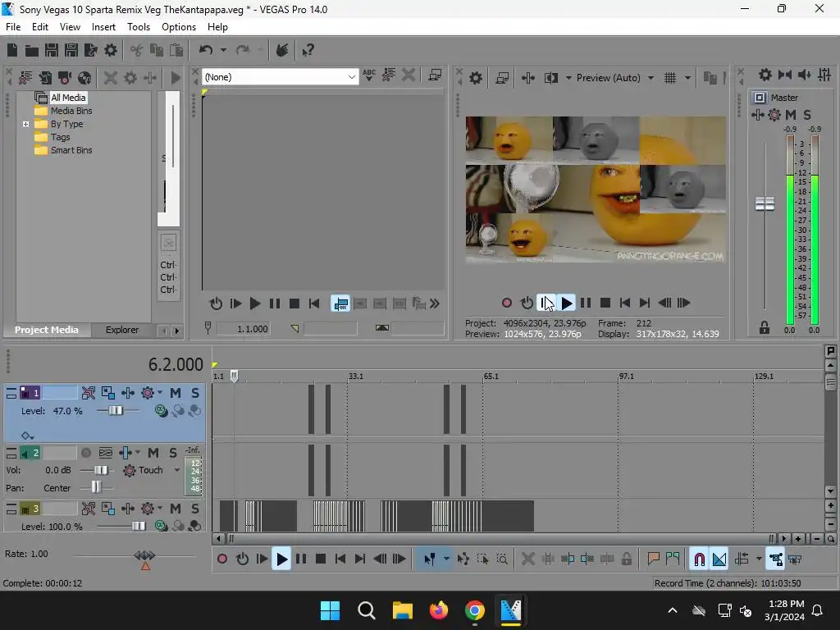The image size is (840, 630).
Task: Play the Trimmer window clip
Action: coord(255,304)
